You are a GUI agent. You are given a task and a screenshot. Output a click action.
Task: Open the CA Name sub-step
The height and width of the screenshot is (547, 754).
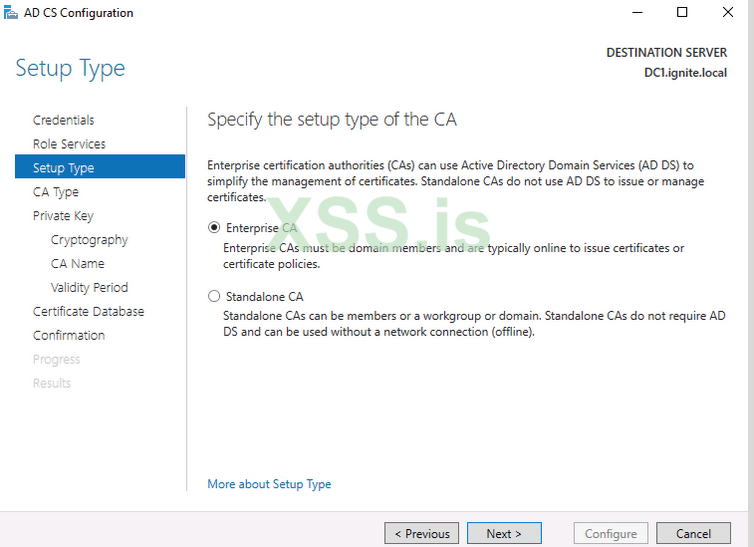[77, 264]
